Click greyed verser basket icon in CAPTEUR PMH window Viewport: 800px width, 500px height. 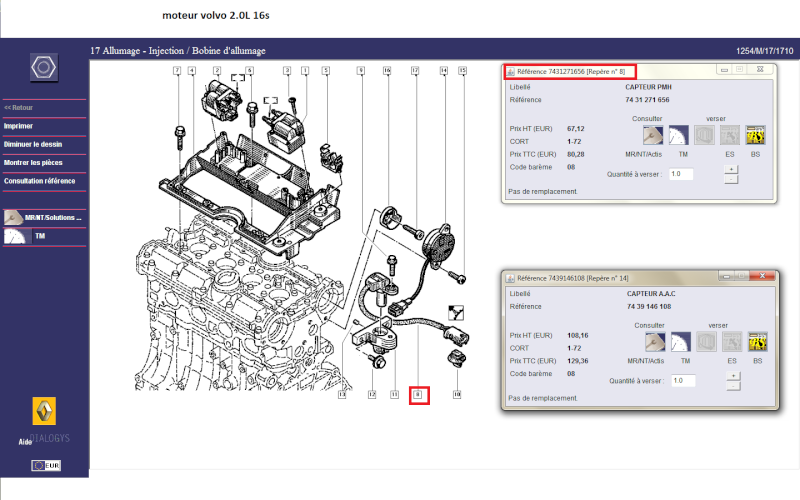click(x=705, y=136)
